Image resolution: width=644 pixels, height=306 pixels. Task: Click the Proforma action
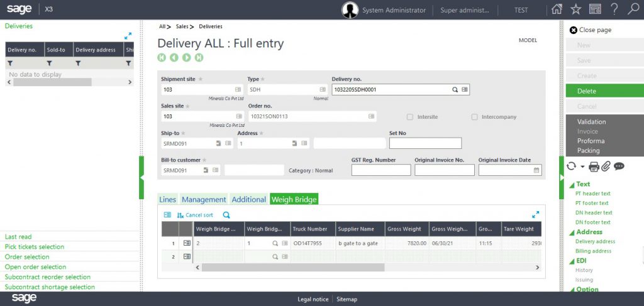591,141
